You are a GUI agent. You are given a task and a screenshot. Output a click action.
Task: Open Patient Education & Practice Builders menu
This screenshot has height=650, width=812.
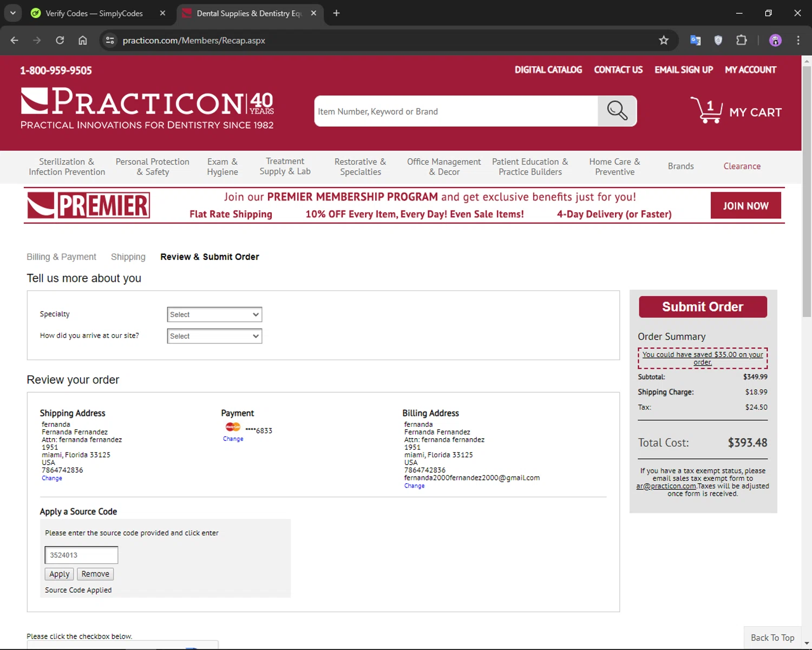[530, 166]
